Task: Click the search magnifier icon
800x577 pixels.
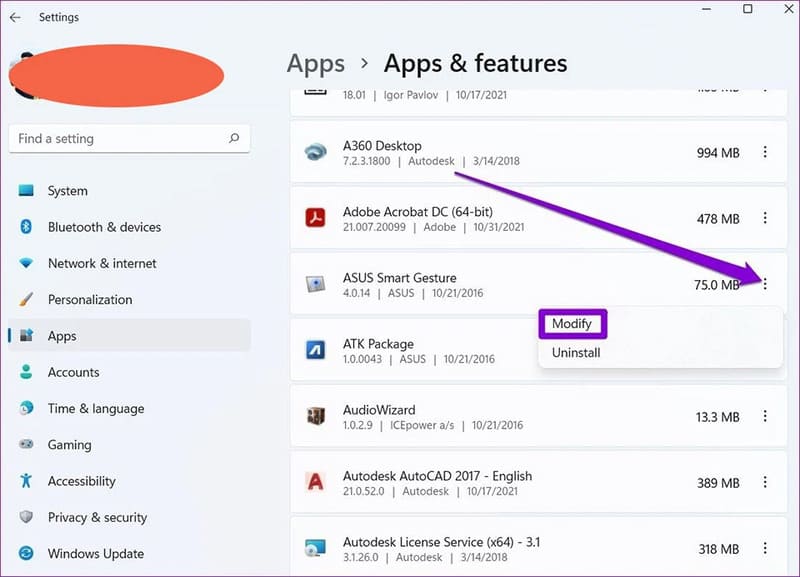Action: click(x=234, y=138)
